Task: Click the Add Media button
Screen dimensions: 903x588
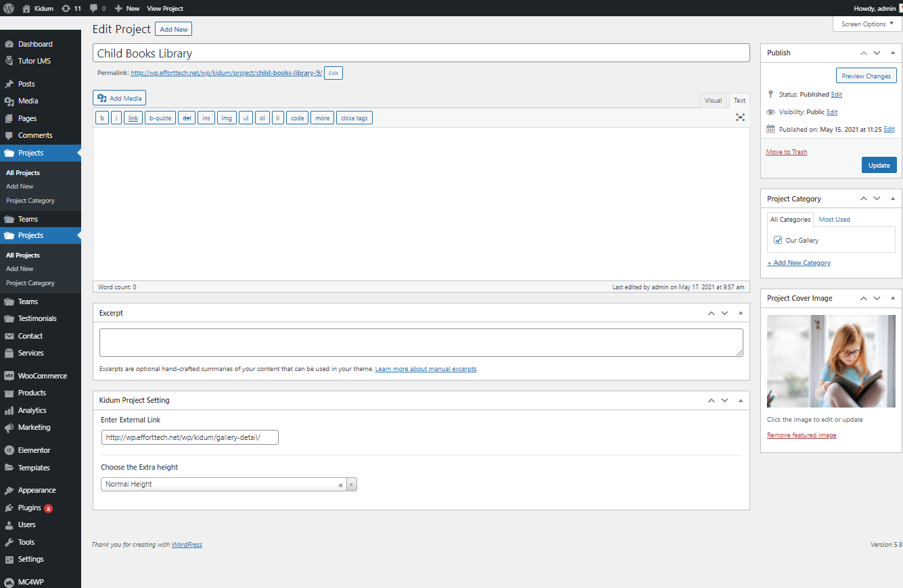Action: pos(119,98)
